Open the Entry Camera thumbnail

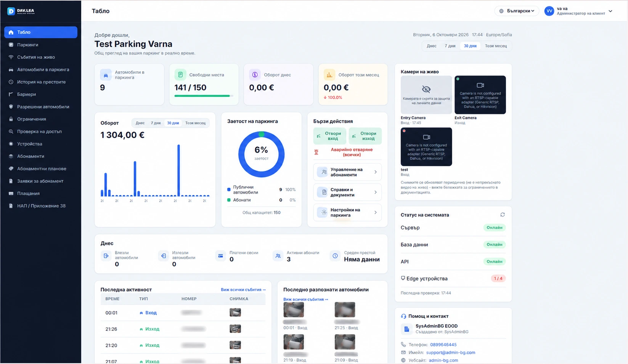tap(426, 95)
